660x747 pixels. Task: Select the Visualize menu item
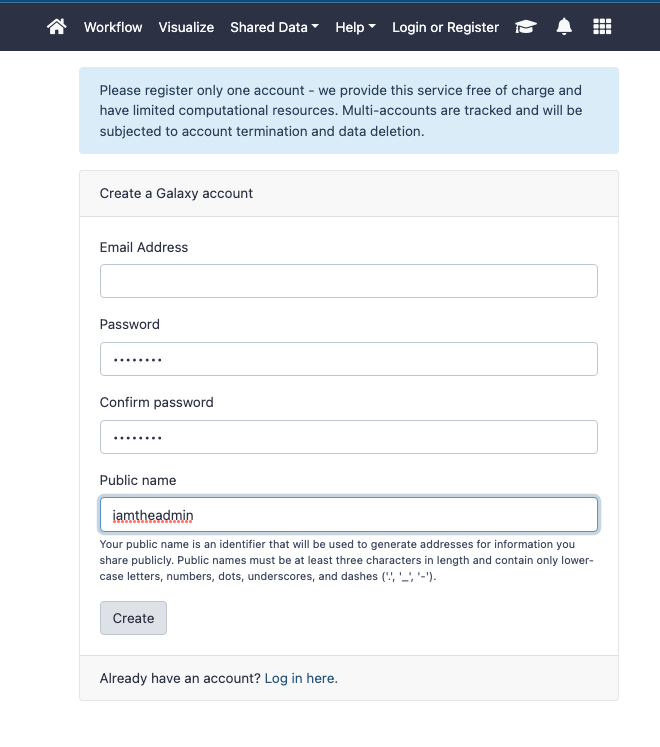point(186,27)
